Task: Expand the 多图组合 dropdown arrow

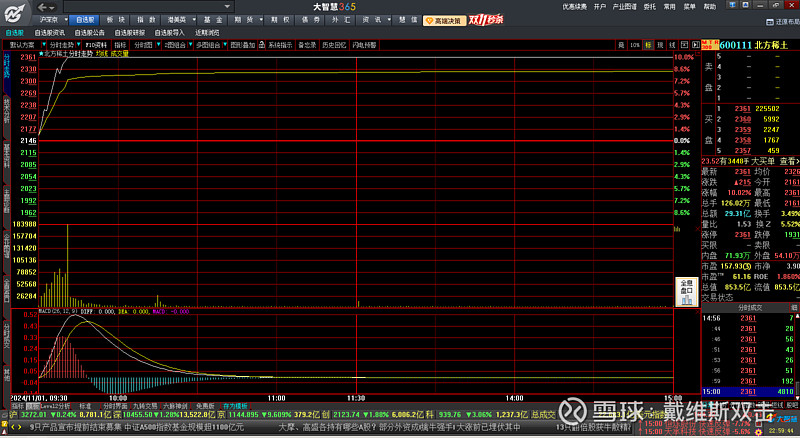Action: 224,45
